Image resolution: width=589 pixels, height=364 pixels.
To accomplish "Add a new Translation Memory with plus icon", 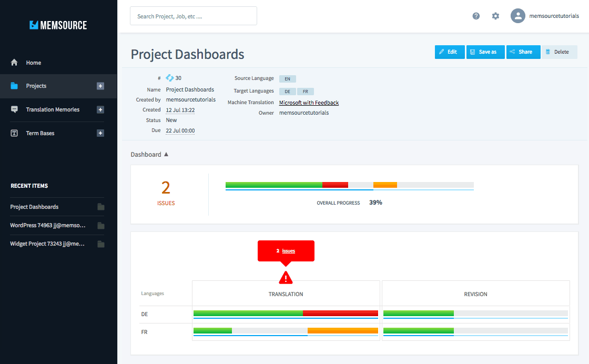I will tap(100, 110).
